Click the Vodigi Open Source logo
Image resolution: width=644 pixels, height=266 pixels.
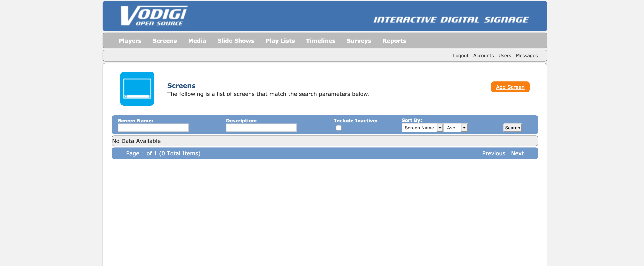(x=154, y=16)
